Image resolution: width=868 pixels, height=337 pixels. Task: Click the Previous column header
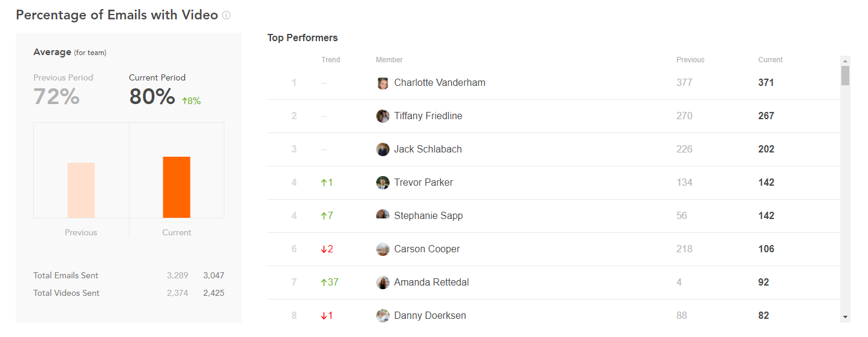click(690, 60)
